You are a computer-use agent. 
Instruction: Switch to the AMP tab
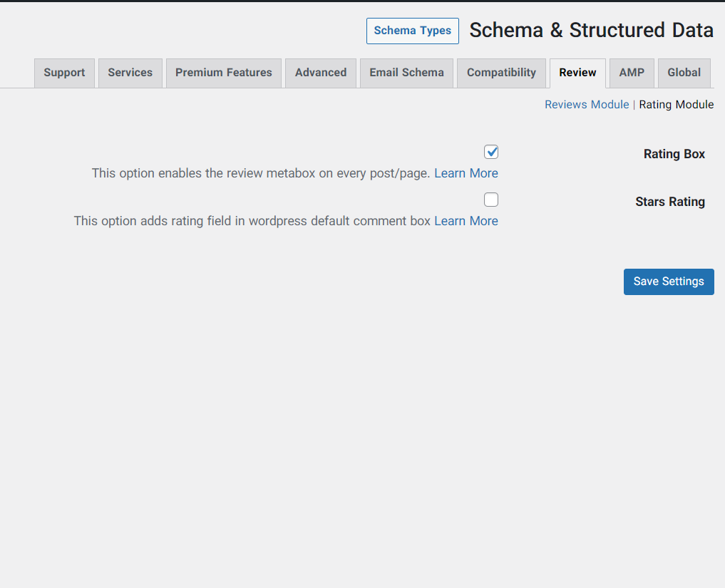[x=632, y=73]
